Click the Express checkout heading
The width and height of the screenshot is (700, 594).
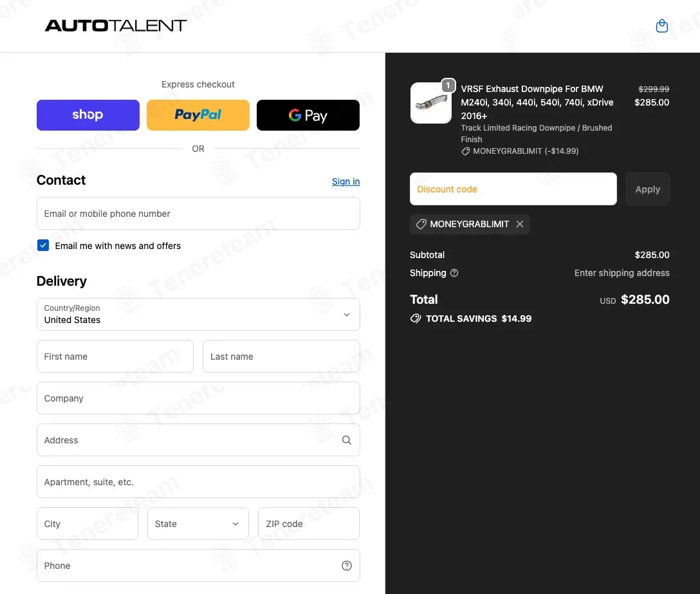[x=198, y=84]
